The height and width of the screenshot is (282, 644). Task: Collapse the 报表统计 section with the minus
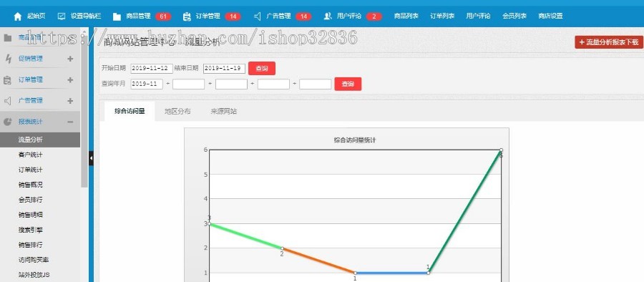click(70, 122)
